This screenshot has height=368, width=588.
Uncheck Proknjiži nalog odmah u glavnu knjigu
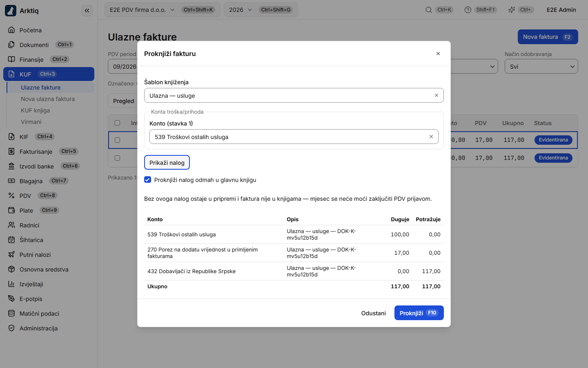[148, 180]
